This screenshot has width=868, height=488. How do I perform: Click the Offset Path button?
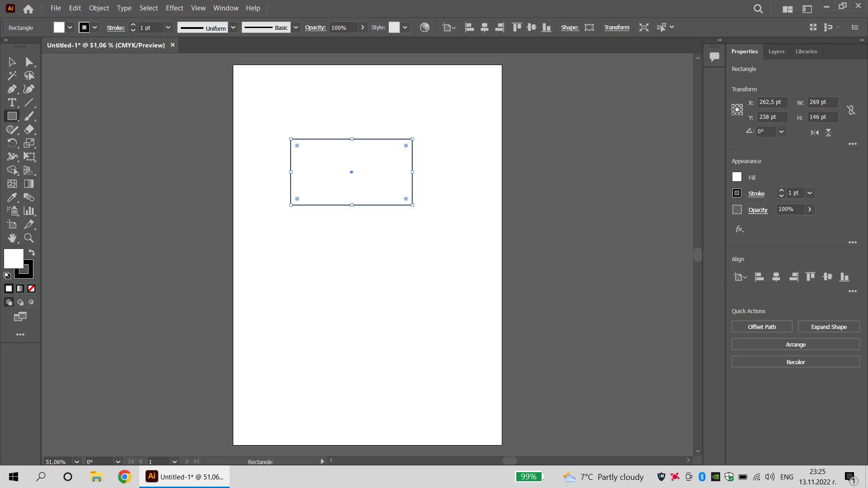coord(762,327)
